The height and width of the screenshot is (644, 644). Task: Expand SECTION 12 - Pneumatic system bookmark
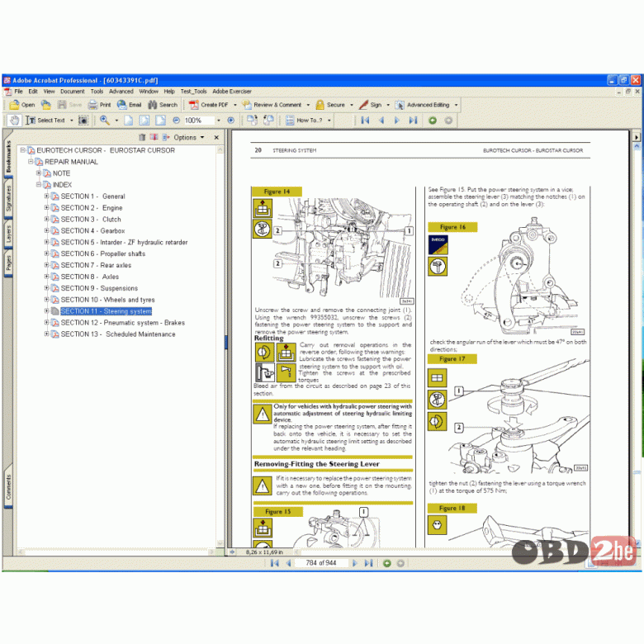coord(46,323)
